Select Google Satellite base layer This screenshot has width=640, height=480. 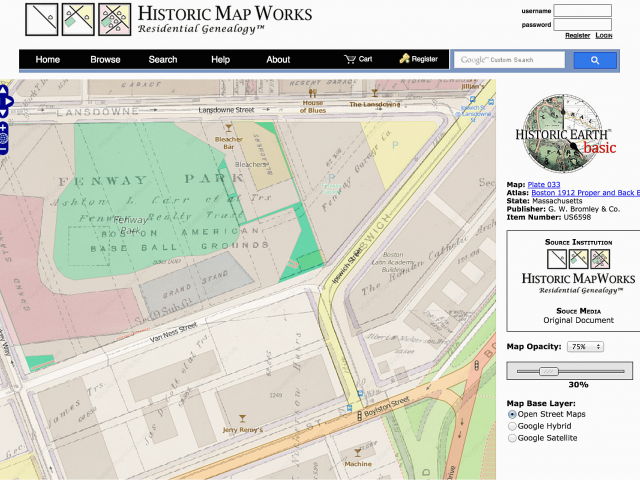pos(512,438)
